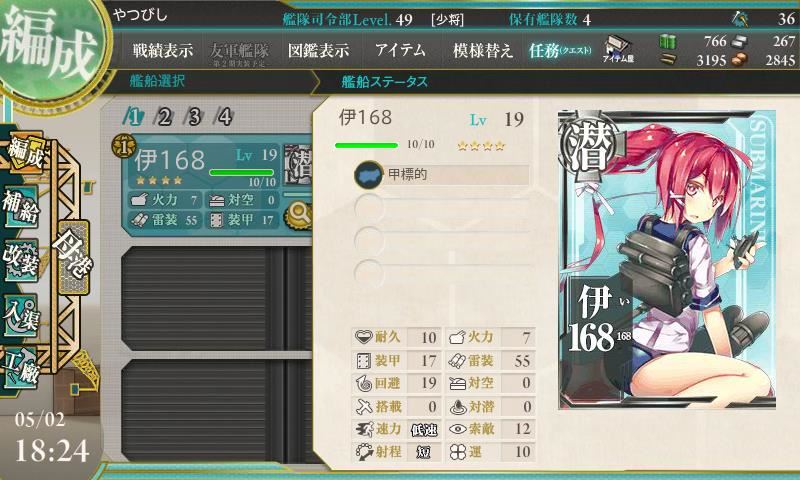
Task: Click the magnifier detail icon on 伊168
Action: click(x=299, y=214)
